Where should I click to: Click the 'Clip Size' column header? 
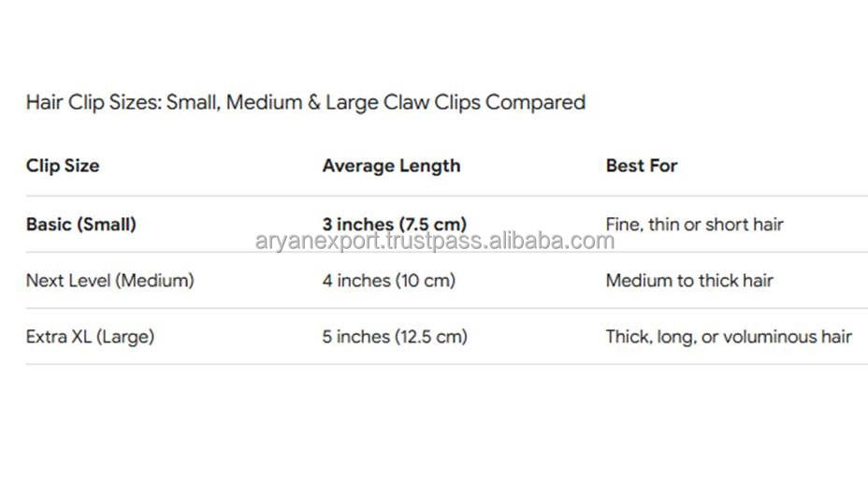coord(63,166)
